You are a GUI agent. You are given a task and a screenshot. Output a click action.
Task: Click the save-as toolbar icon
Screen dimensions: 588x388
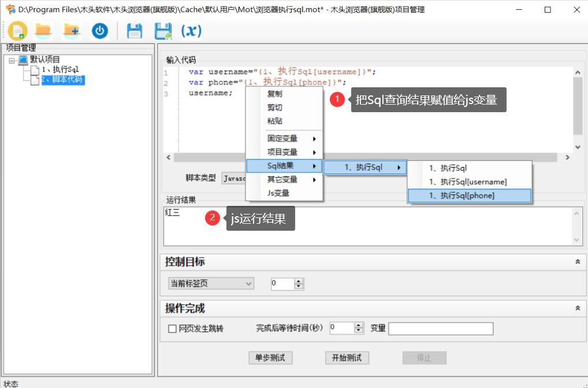click(x=163, y=31)
